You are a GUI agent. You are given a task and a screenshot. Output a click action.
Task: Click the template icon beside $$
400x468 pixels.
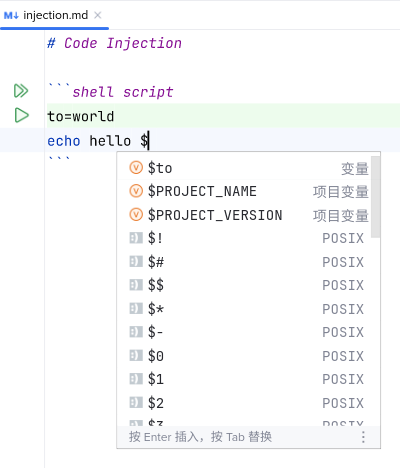click(x=136, y=285)
